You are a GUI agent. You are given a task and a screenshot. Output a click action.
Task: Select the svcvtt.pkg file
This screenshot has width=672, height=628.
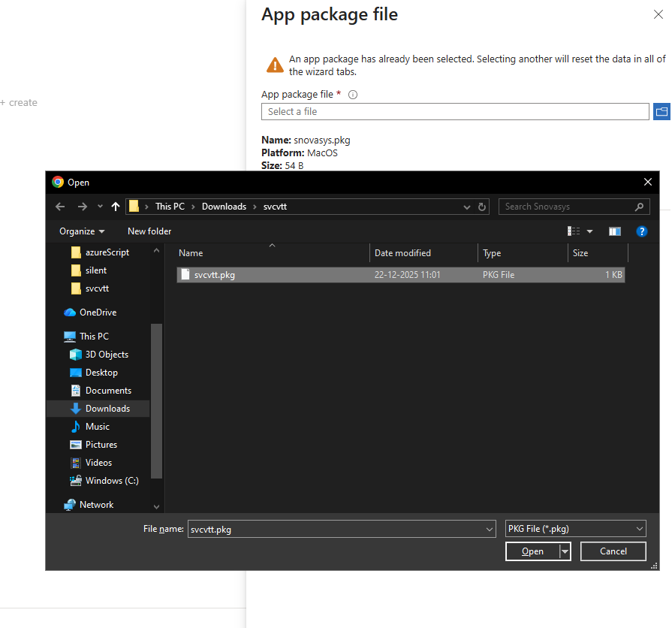pyautogui.click(x=214, y=275)
